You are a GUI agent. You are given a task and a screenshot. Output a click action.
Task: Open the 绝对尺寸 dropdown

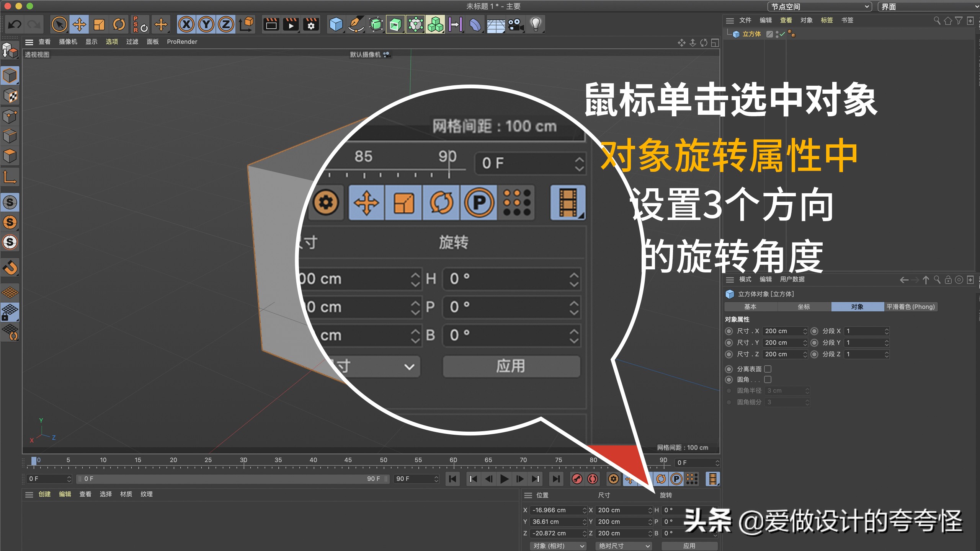[x=623, y=546]
